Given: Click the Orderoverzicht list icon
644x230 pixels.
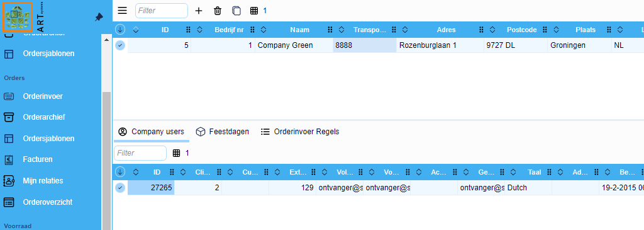Looking at the screenshot, I should coord(9,202).
